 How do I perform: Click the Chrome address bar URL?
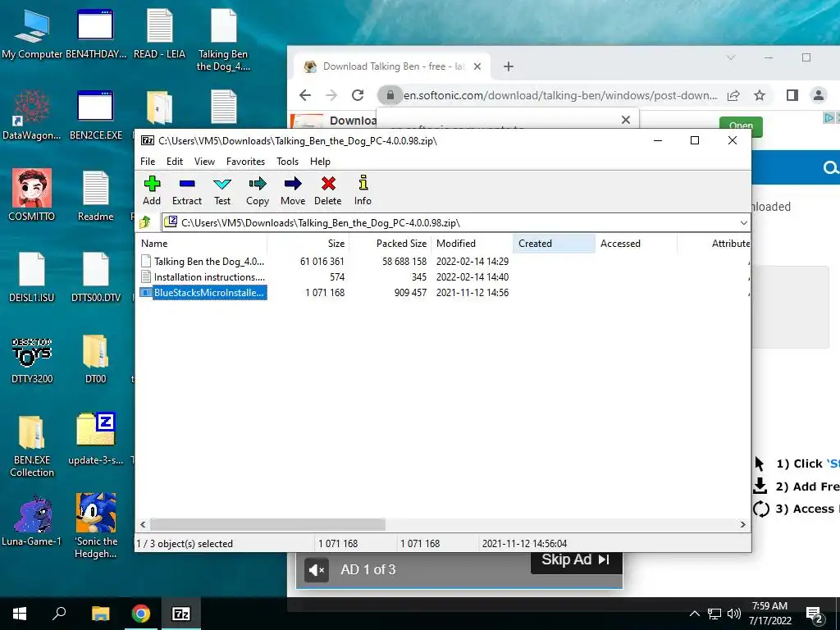coord(559,95)
